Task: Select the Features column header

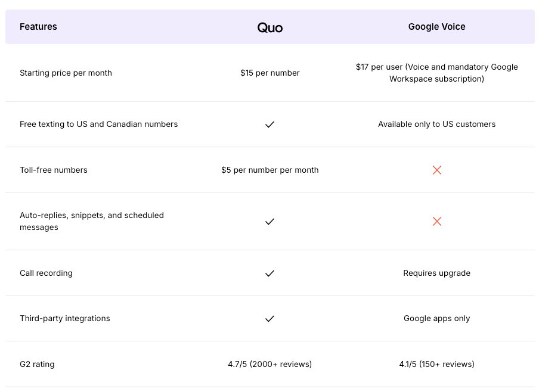Action: (39, 27)
